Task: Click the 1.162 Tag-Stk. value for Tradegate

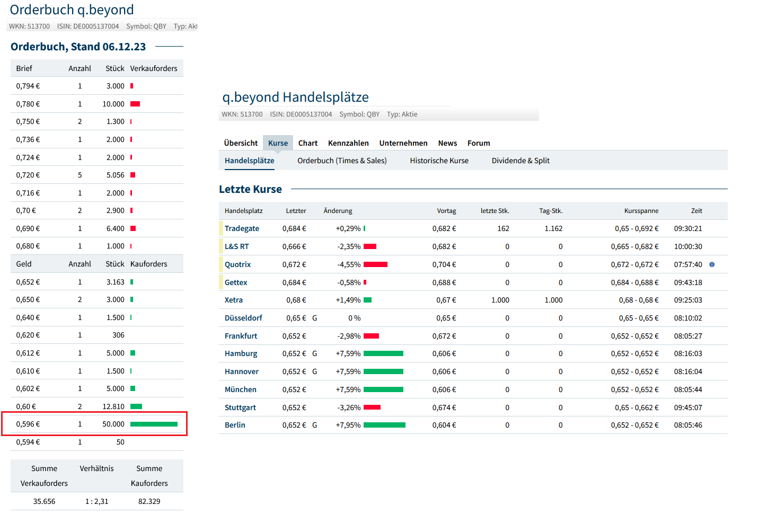Action: (x=553, y=228)
